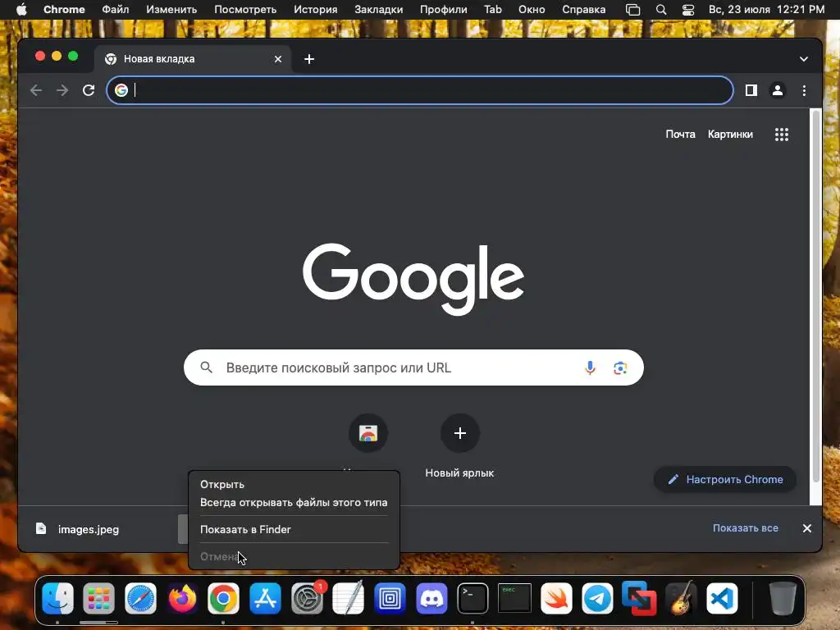Open the Apple menu
This screenshot has width=840, height=630.
coord(21,10)
